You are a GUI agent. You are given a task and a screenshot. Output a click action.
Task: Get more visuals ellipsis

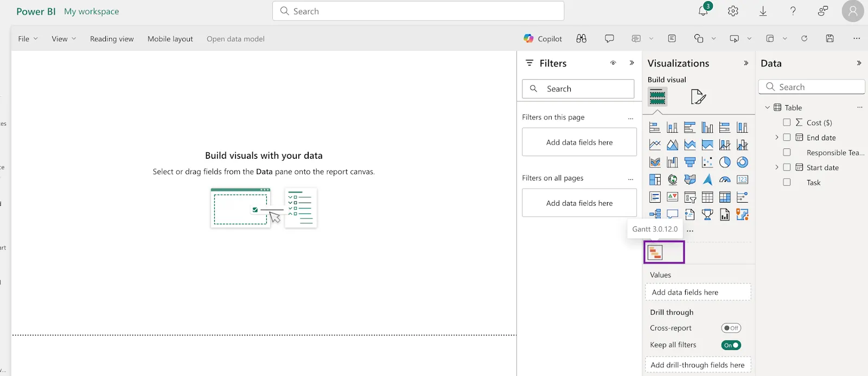pyautogui.click(x=690, y=230)
